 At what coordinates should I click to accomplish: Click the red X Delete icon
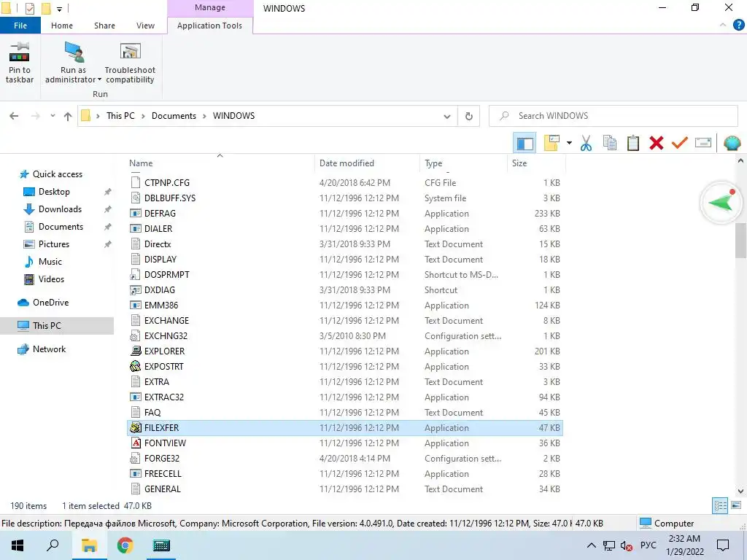click(x=656, y=143)
